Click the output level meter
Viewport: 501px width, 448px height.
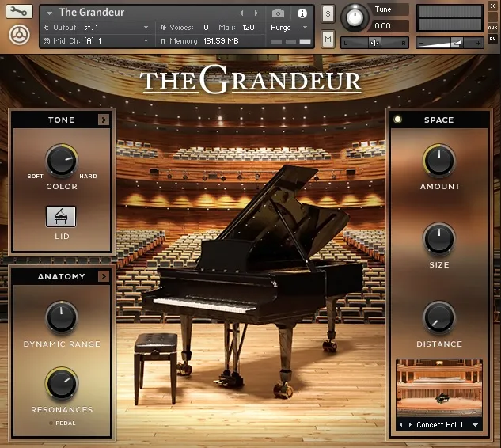pyautogui.click(x=450, y=18)
